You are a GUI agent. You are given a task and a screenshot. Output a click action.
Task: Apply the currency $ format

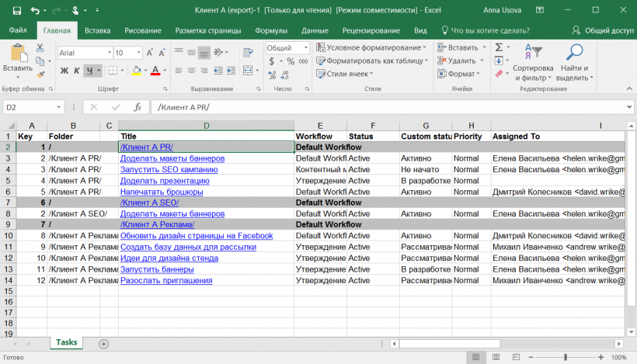click(x=272, y=61)
